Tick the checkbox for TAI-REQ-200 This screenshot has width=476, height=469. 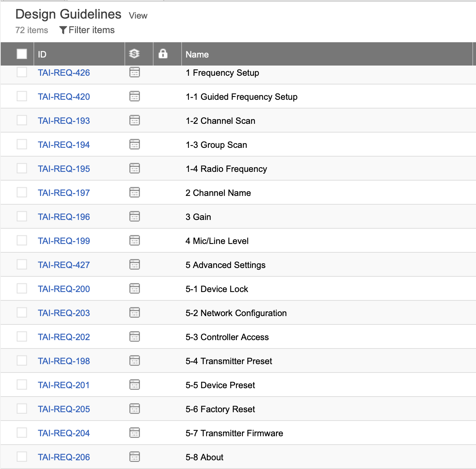(22, 288)
